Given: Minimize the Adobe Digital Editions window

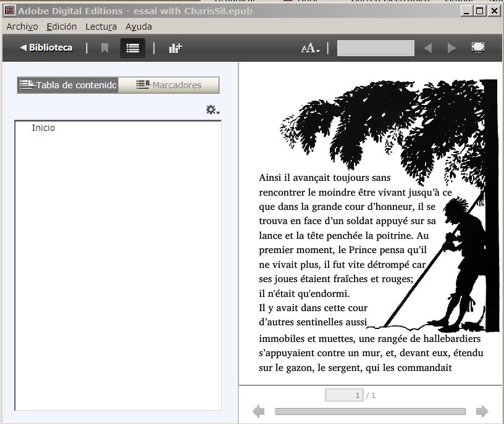Looking at the screenshot, I should pyautogui.click(x=466, y=11).
